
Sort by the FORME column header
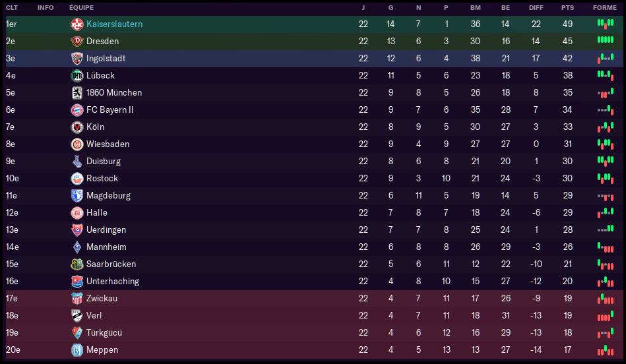(605, 7)
